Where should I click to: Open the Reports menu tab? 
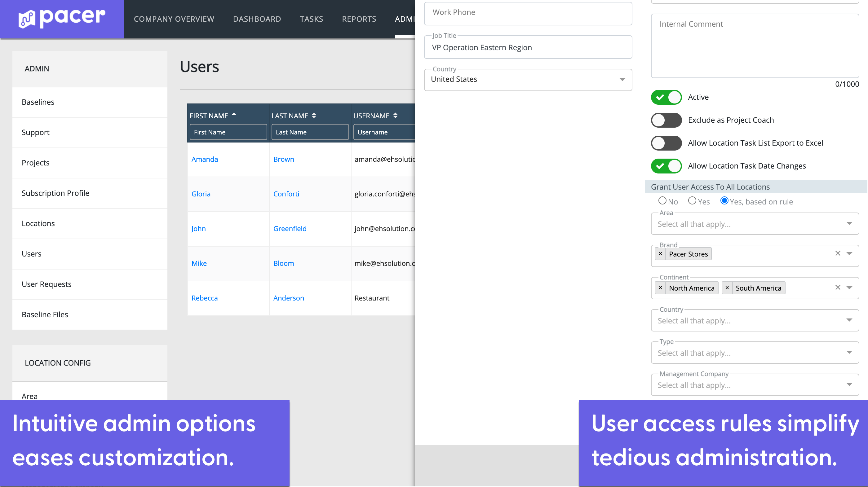coord(359,19)
